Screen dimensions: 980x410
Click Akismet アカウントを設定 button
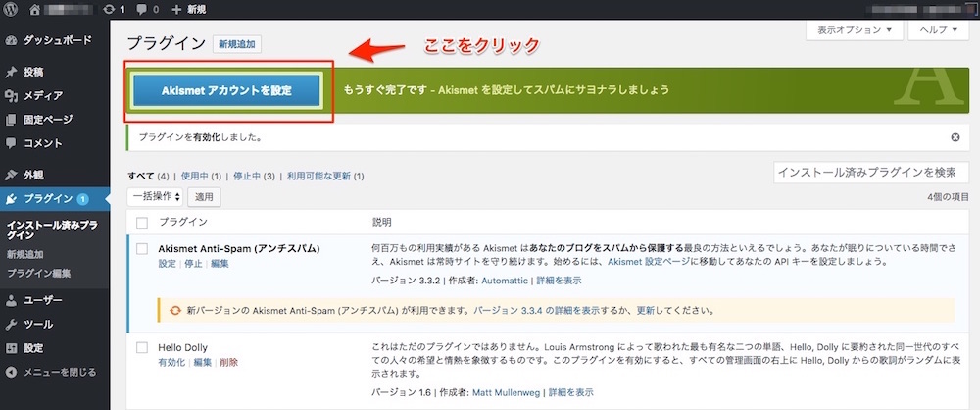[x=227, y=91]
